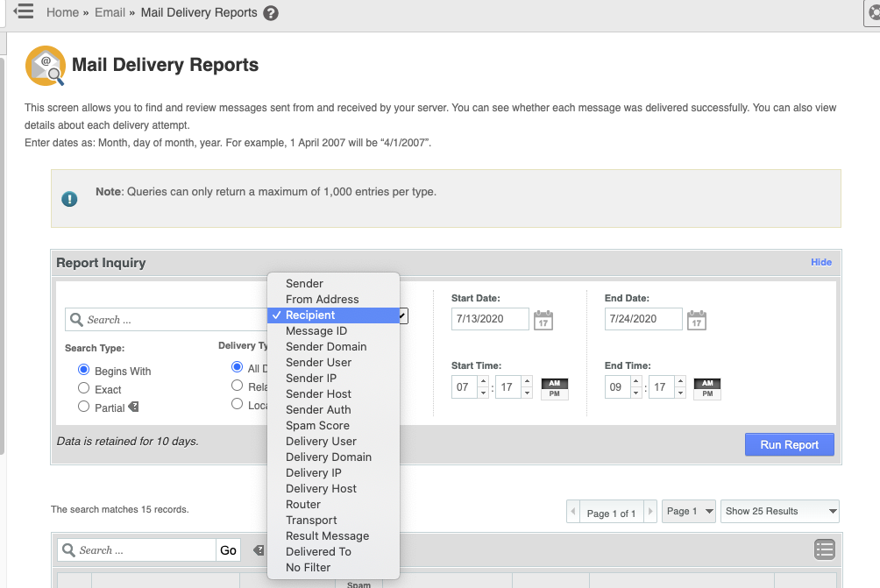Select Begins With search type
This screenshot has height=588, width=880.
[83, 370]
